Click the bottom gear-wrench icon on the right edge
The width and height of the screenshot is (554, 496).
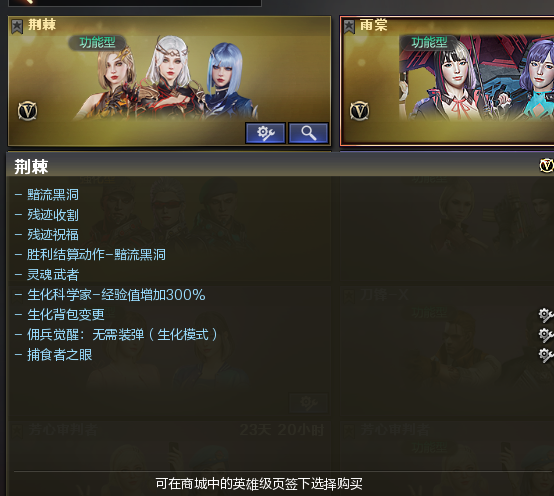[546, 355]
